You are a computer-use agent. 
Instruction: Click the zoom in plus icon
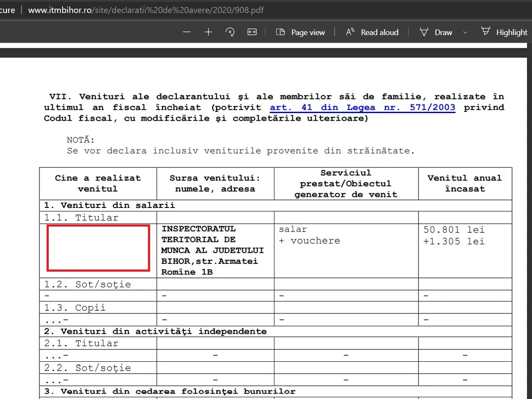tap(208, 32)
